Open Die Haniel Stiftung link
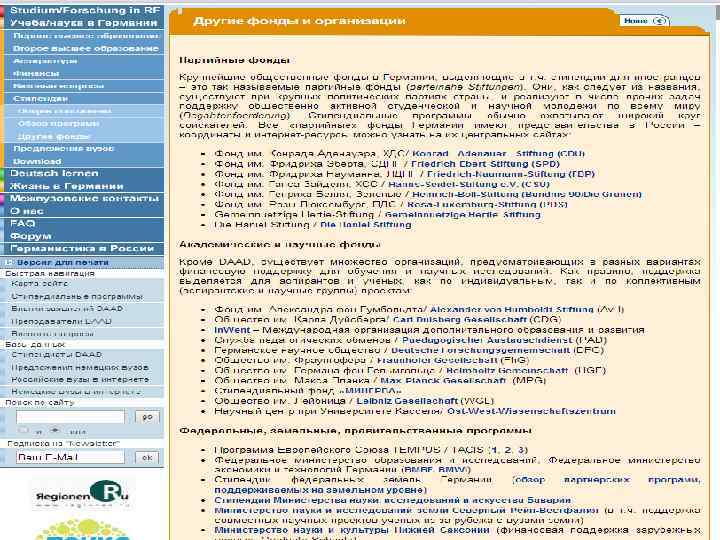The height and width of the screenshot is (540, 720). click(x=366, y=225)
